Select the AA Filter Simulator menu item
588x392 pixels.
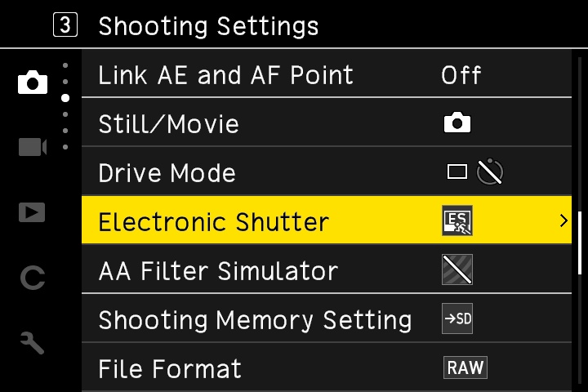[x=217, y=271]
